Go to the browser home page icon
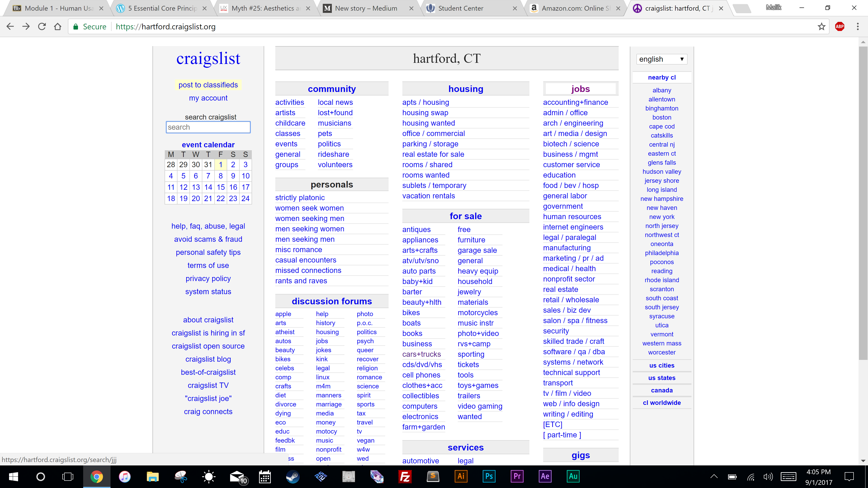868x488 pixels. pyautogui.click(x=58, y=27)
